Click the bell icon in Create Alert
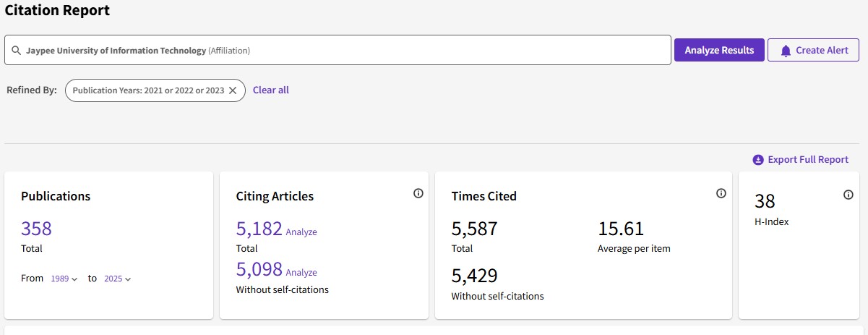The image size is (868, 335). click(x=786, y=51)
